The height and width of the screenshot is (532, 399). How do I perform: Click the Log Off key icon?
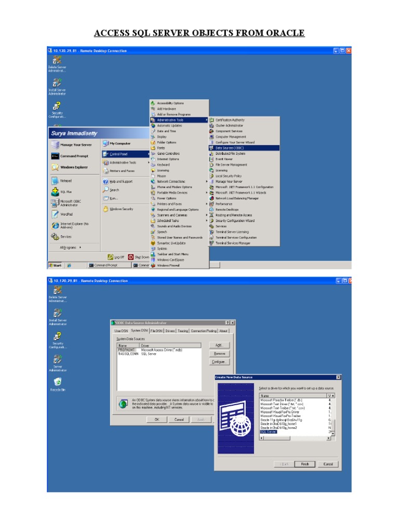point(110,257)
